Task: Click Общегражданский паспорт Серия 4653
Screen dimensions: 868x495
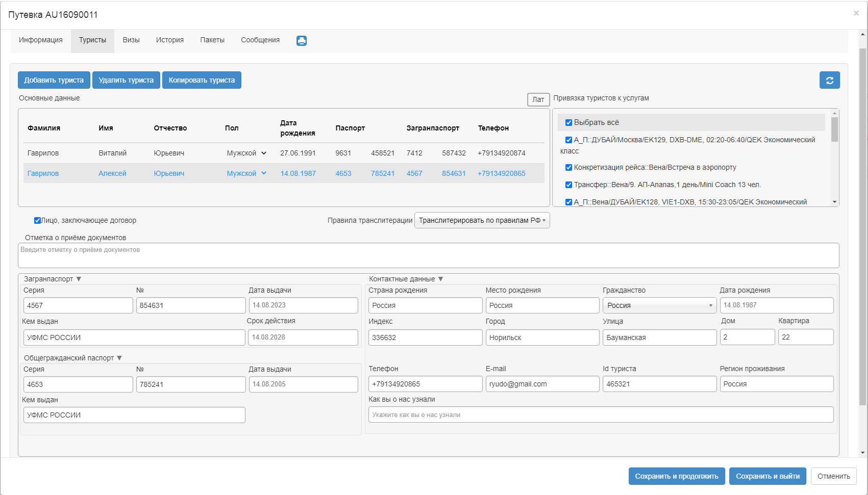Action: click(78, 384)
